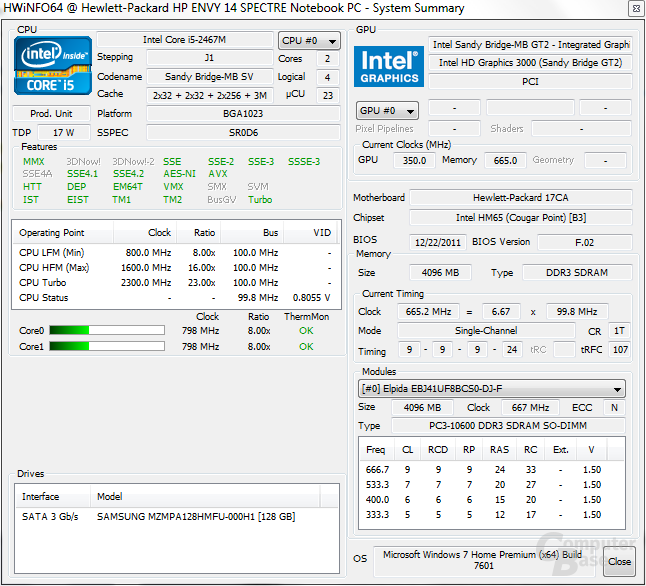Viewport: 646px width, 586px height.
Task: Click the Logical count value 4
Action: [328, 77]
